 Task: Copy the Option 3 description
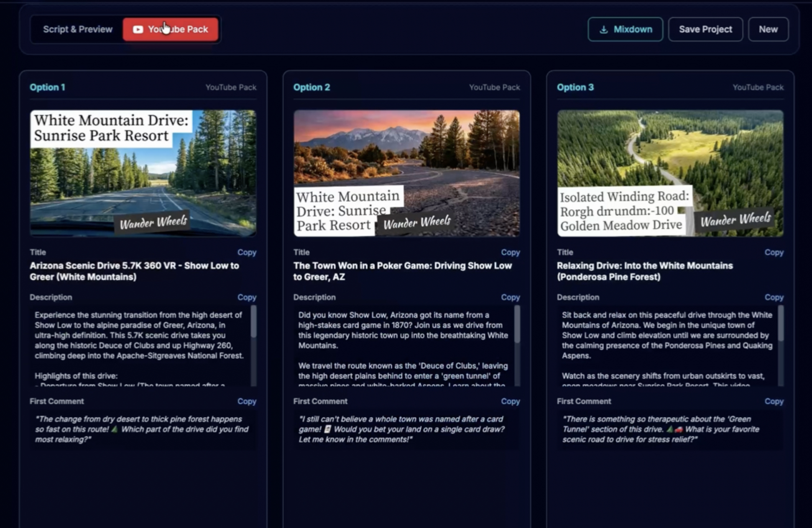pos(774,297)
